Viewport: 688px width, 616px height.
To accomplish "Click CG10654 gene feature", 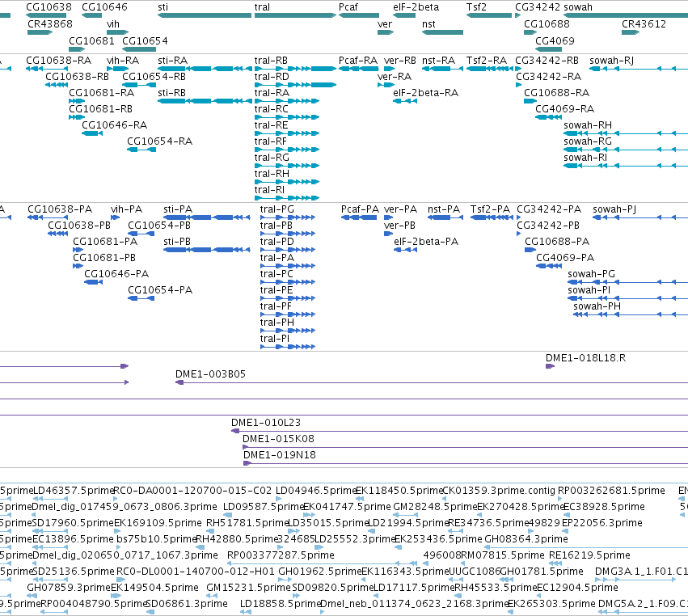I will pyautogui.click(x=139, y=49).
